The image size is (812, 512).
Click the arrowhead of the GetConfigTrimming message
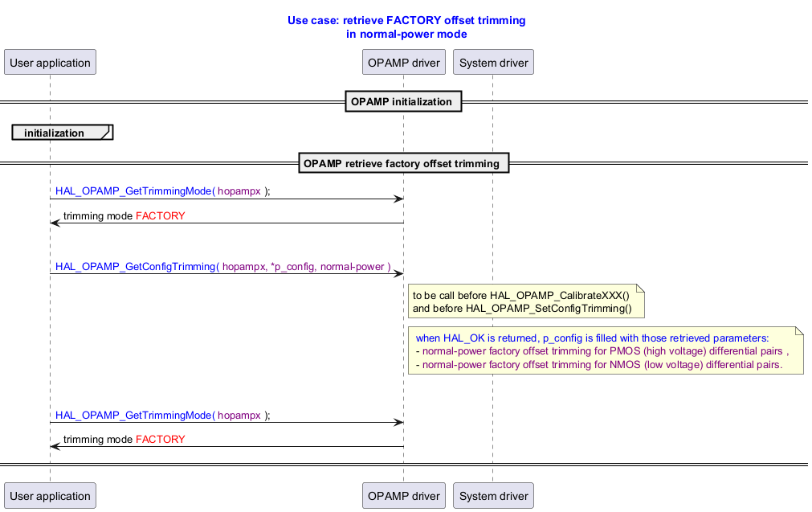pos(398,274)
